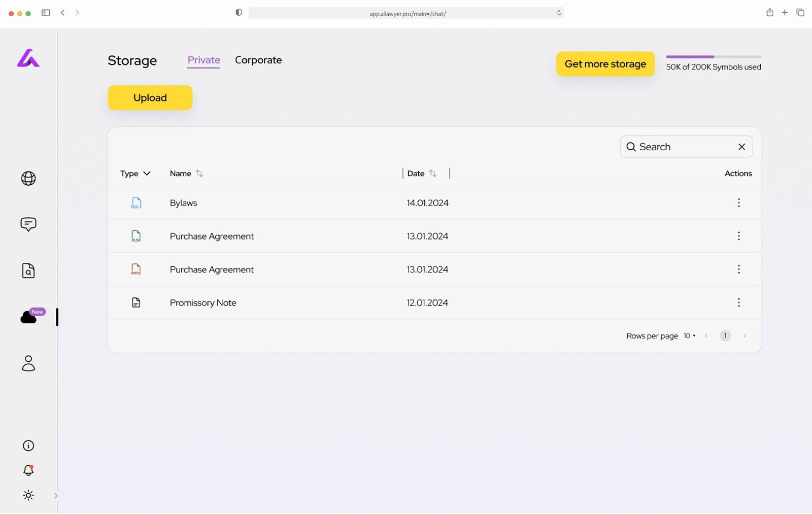Click the Promissory Note file name
The height and width of the screenshot is (514, 812).
point(203,303)
